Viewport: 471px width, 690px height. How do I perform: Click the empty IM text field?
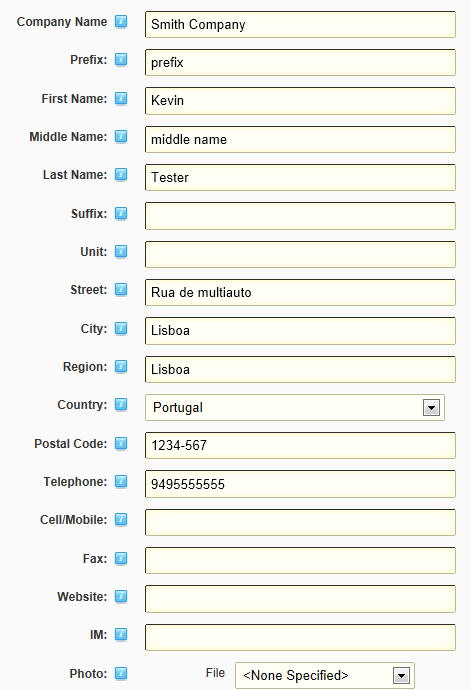tap(300, 637)
